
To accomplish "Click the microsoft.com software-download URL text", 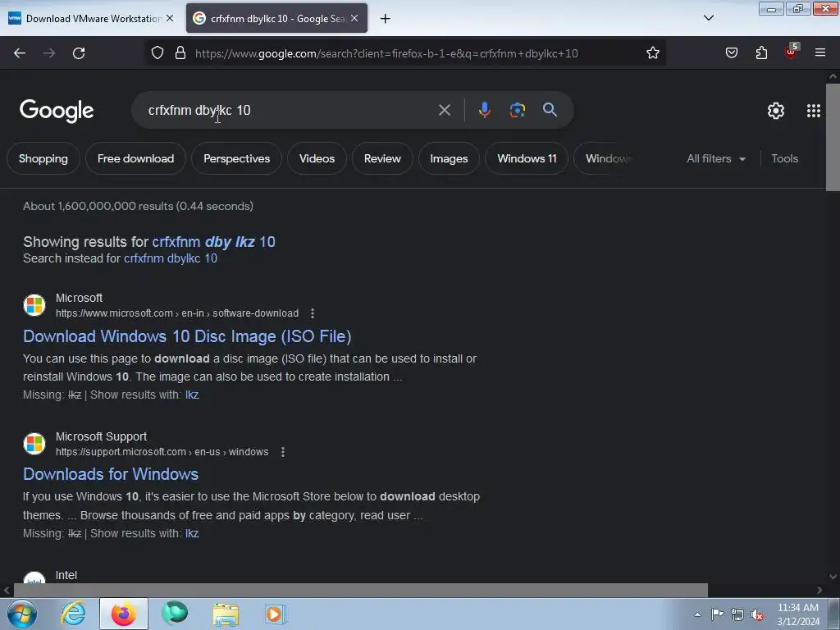I will pos(177,313).
